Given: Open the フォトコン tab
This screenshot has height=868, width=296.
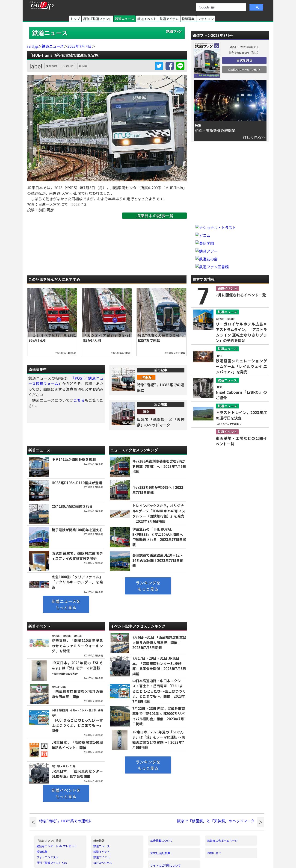Looking at the screenshot, I should tap(206, 19).
